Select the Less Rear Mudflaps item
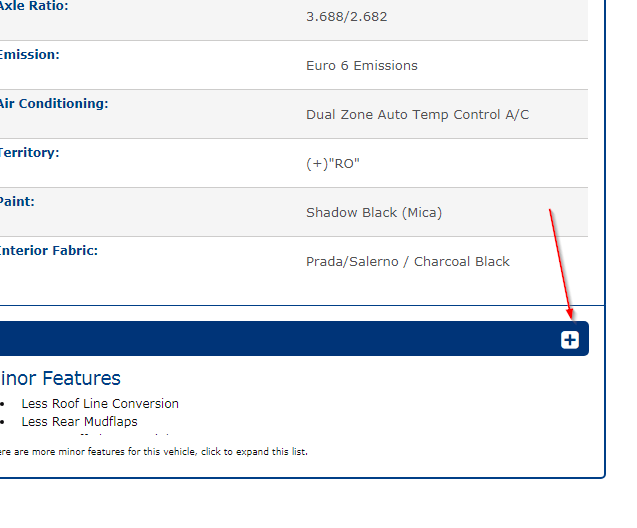 click(x=80, y=422)
